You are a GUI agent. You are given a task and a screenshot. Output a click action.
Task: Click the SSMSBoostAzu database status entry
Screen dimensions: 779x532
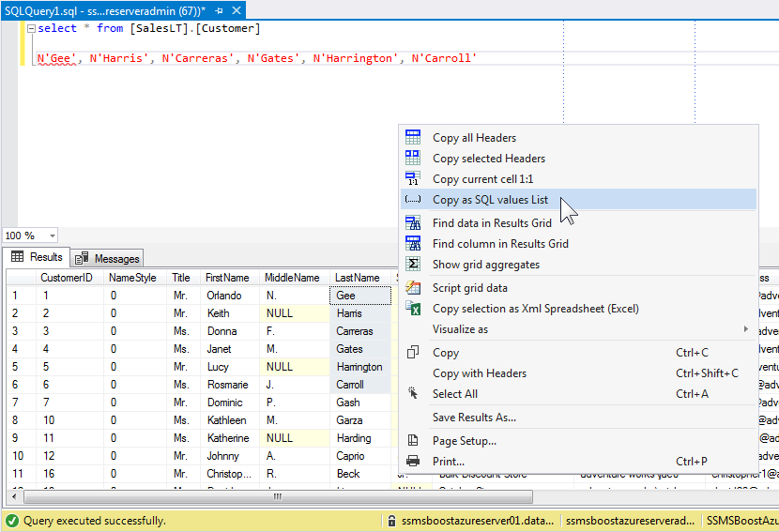[x=742, y=521]
